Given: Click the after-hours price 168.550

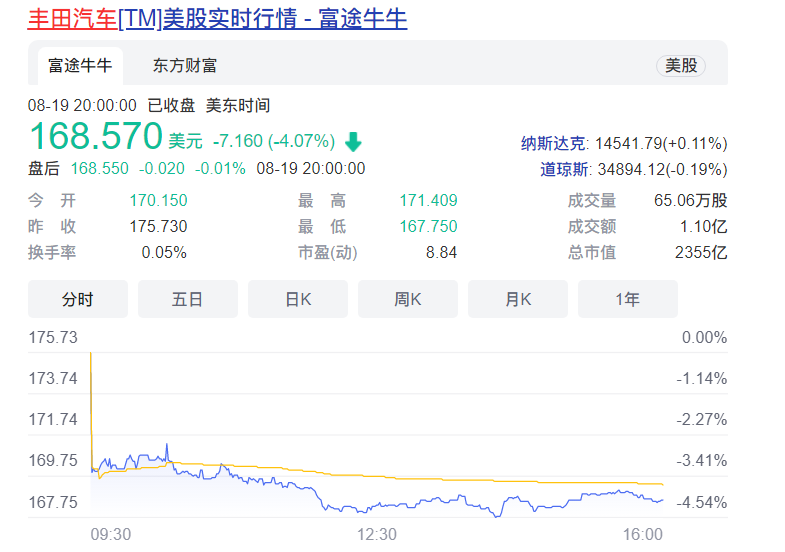Looking at the screenshot, I should click(100, 168).
